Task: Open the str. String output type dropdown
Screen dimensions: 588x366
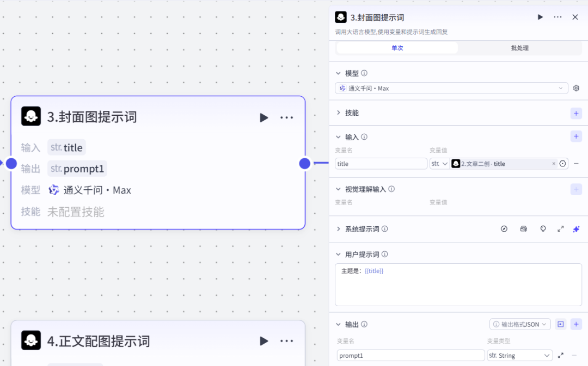Action: [519, 355]
